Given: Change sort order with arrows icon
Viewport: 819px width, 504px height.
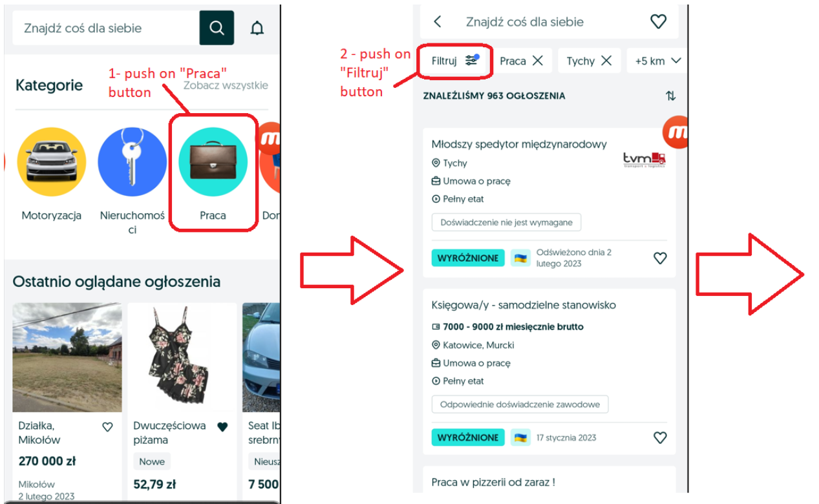Looking at the screenshot, I should coord(670,96).
